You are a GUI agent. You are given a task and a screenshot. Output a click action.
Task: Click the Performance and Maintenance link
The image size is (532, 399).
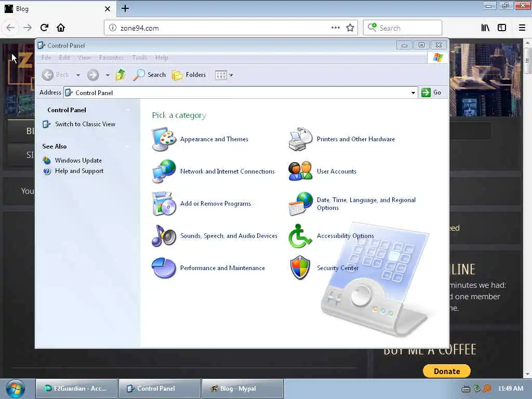tap(222, 268)
